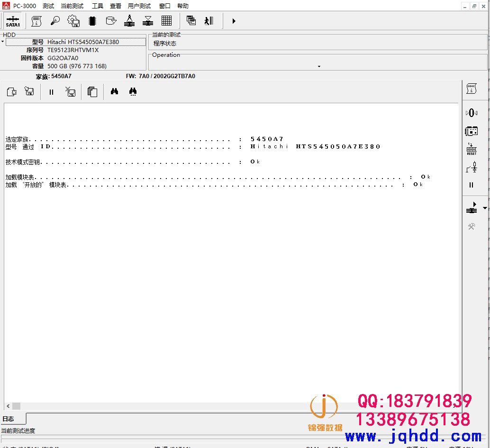
Task: Click the 家族: 5450A7 label
Action: (x=54, y=76)
